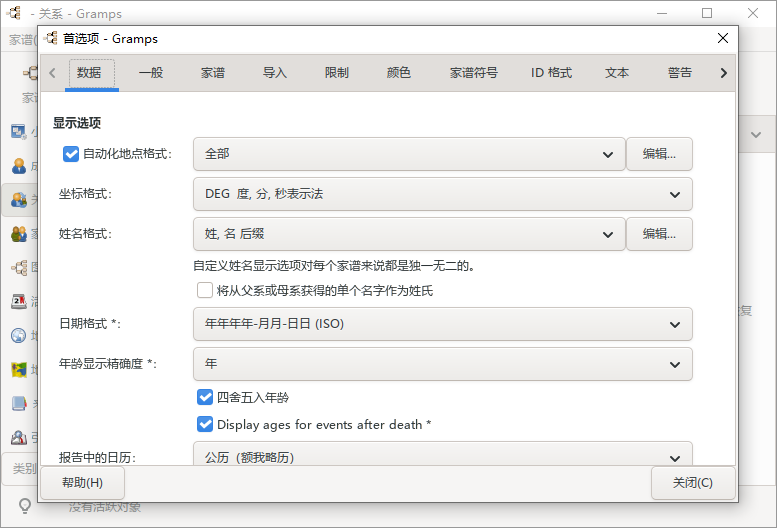The height and width of the screenshot is (528, 777).
Task: Switch to 限制 tab
Action: pyautogui.click(x=337, y=73)
